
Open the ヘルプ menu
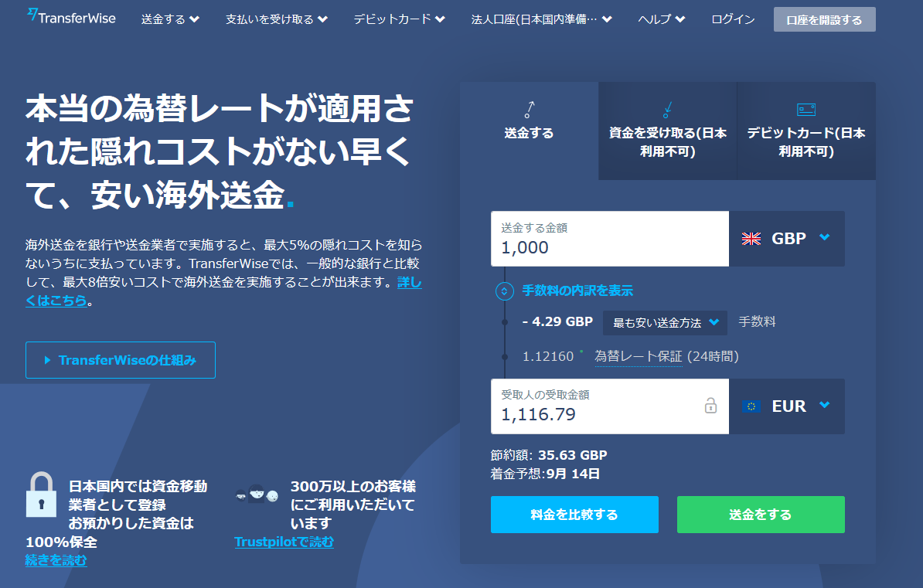[662, 19]
